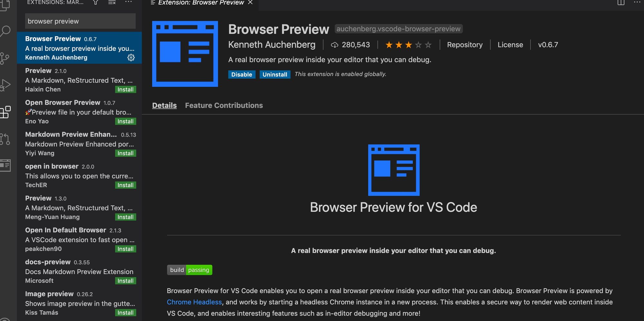This screenshot has height=321, width=644.
Task: Disable the Browser Preview extension
Action: tap(242, 74)
